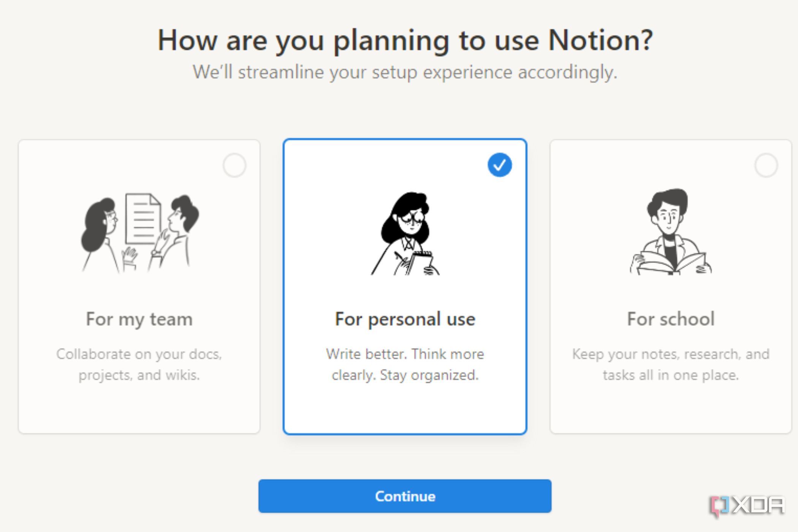
Task: Click the blue checkmark on personal use card
Action: [500, 165]
